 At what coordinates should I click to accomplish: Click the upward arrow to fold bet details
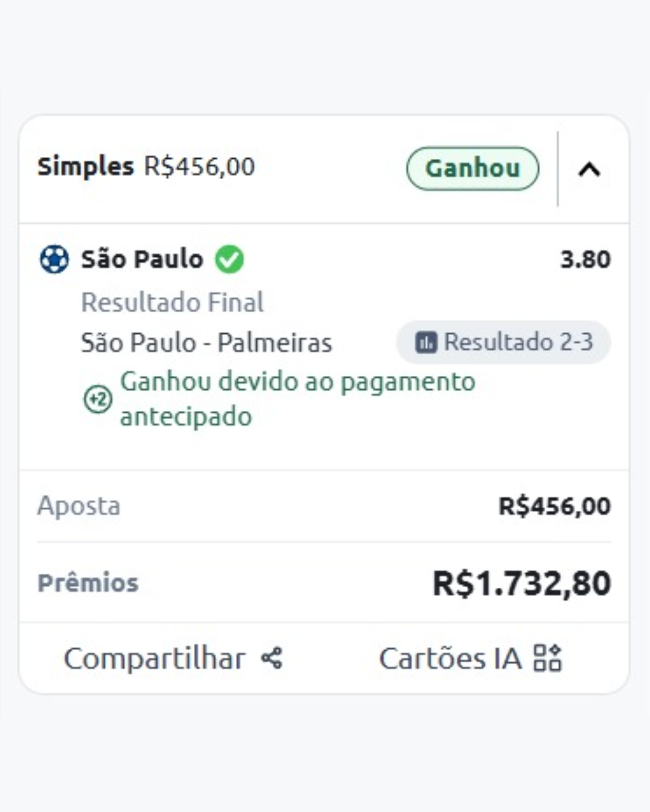pos(590,170)
